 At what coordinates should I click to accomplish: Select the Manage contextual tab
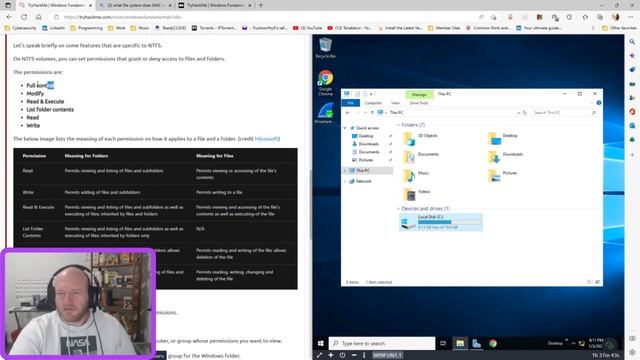(419, 94)
